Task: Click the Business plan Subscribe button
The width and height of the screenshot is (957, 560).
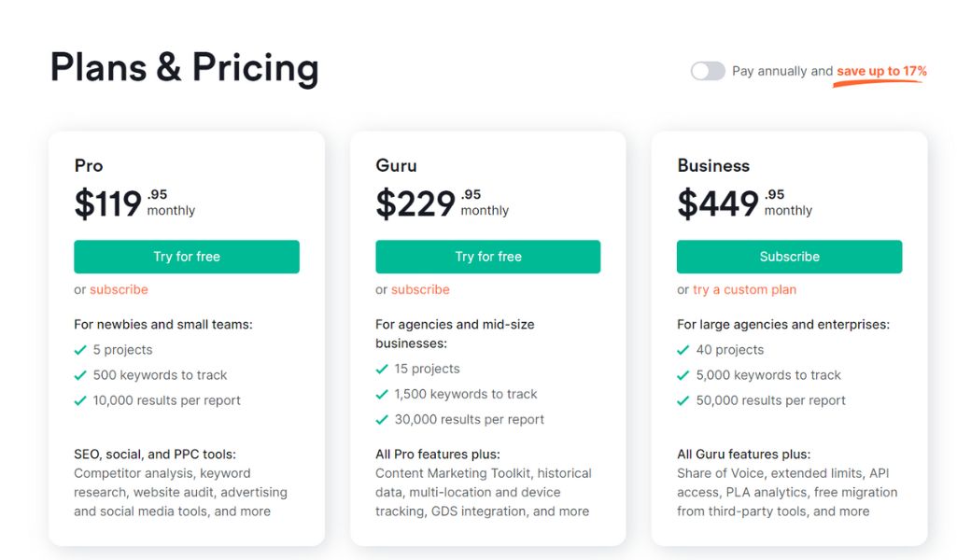Action: tap(789, 257)
